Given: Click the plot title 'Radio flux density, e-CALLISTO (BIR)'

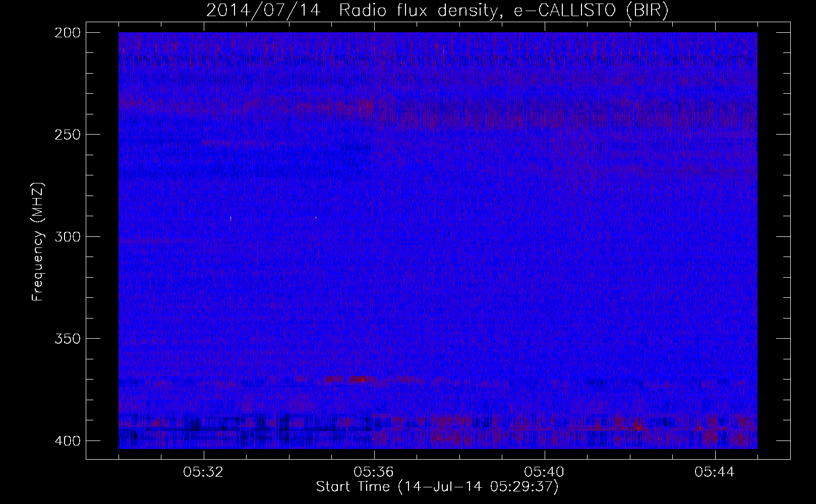Looking at the screenshot, I should coord(503,11).
